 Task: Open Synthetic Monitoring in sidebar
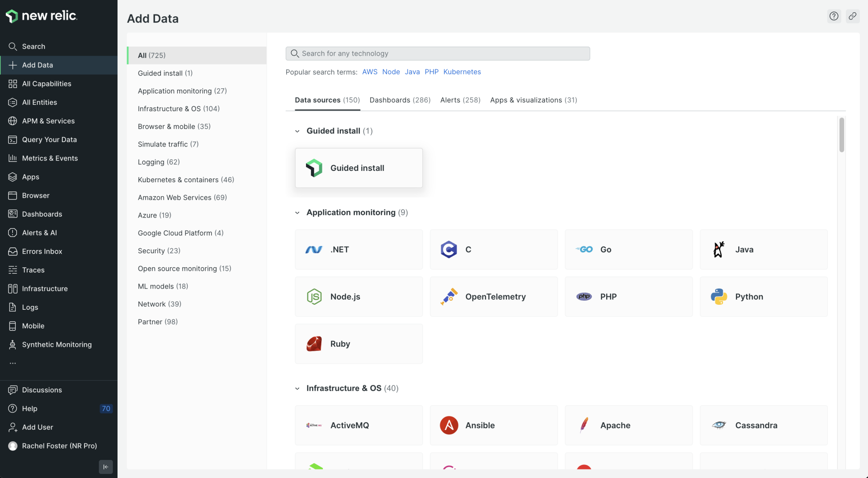57,345
